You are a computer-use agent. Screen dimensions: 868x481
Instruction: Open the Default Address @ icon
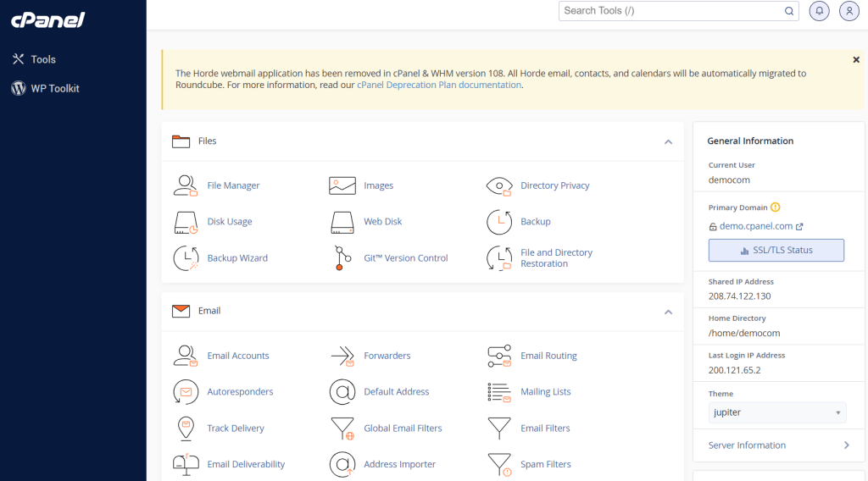342,392
